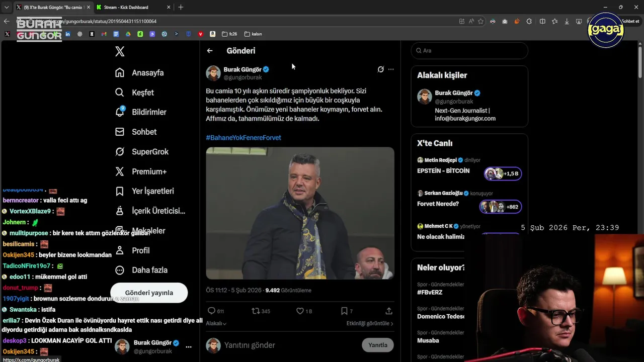Screen dimensions: 644x362
Task: Expand Daha fazla in the sidebar
Action: coord(141,270)
